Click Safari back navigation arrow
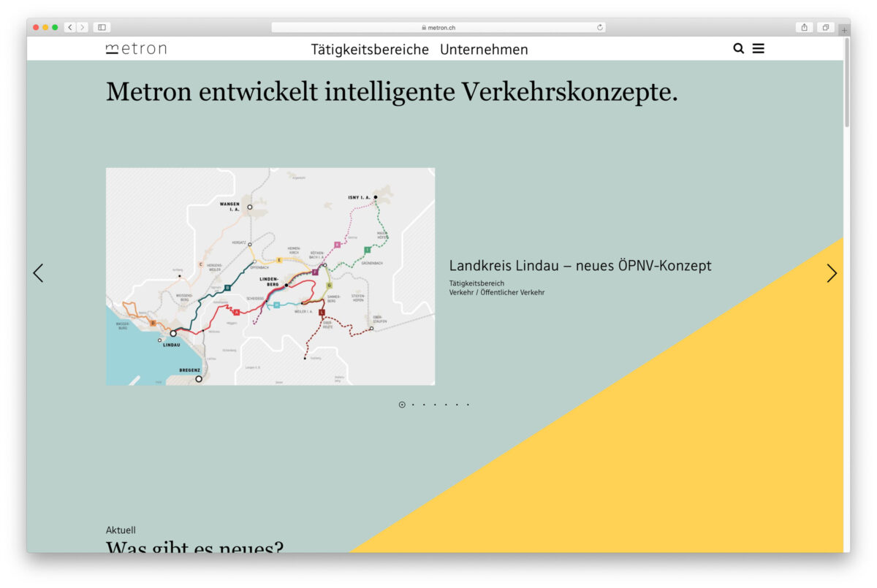877x588 pixels. pyautogui.click(x=70, y=28)
